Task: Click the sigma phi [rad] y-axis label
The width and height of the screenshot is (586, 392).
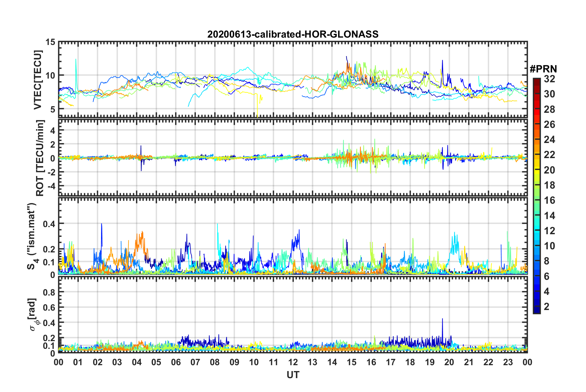Action: click(33, 315)
